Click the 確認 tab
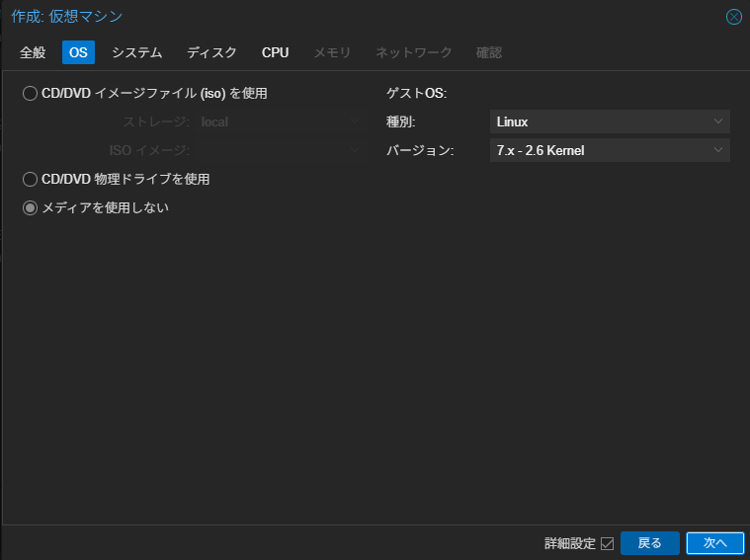 [x=489, y=52]
